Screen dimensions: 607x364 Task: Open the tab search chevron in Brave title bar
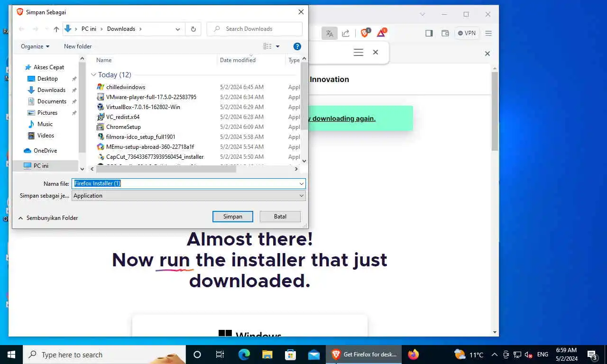423,14
